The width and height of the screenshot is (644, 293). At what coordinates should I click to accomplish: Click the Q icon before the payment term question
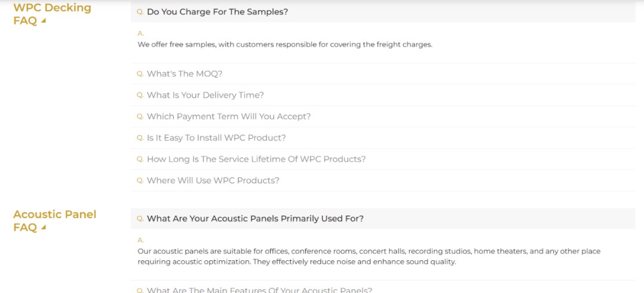coord(140,117)
